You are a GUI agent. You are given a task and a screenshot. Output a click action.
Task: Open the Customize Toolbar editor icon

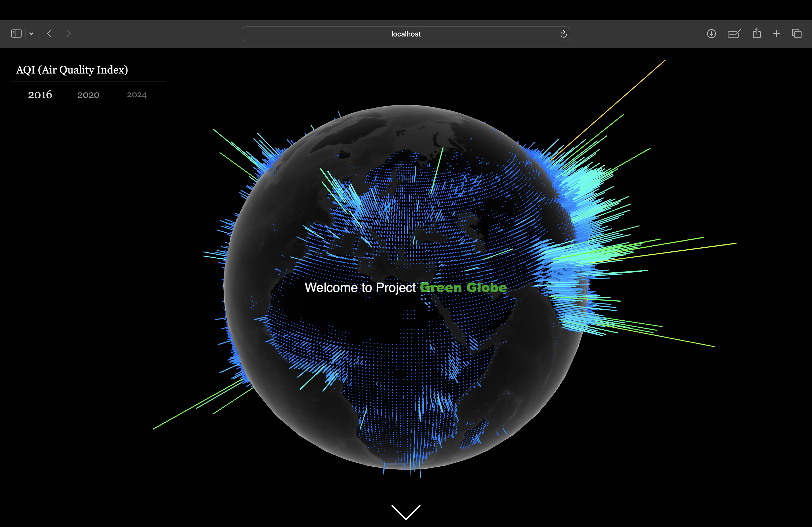pos(734,33)
